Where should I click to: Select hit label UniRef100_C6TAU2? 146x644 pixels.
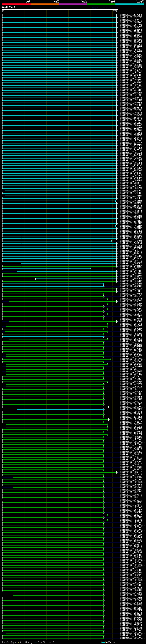point(131,25)
